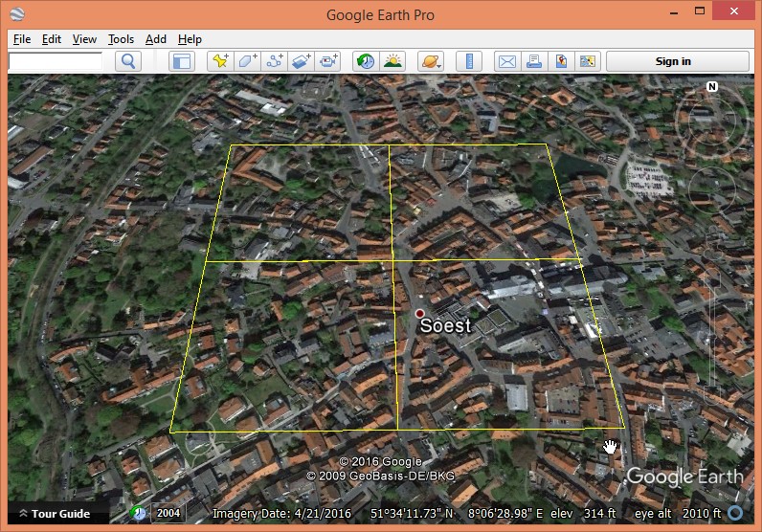Image resolution: width=762 pixels, height=532 pixels.
Task: Click the 2004 historical imagery year button
Action: coord(168,513)
